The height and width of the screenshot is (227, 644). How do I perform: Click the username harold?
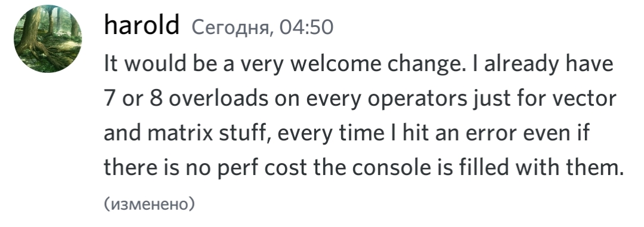[x=142, y=25]
